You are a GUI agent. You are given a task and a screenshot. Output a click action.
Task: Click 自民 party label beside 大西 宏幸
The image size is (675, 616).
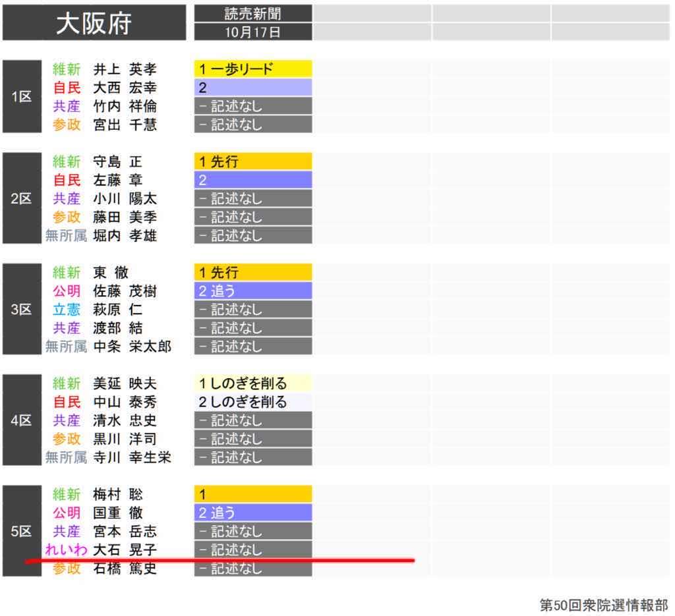67,88
